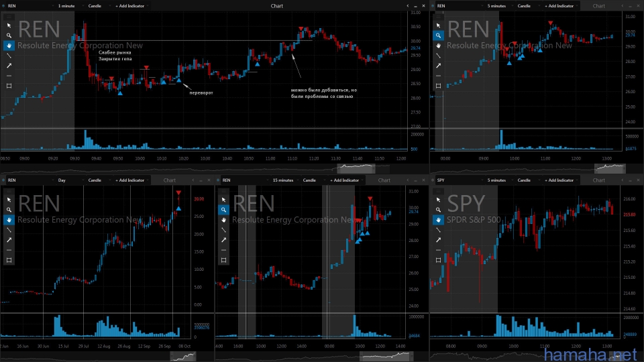Activate magnifier in REN 15 minutes chart
The width and height of the screenshot is (644, 362).
point(223,210)
